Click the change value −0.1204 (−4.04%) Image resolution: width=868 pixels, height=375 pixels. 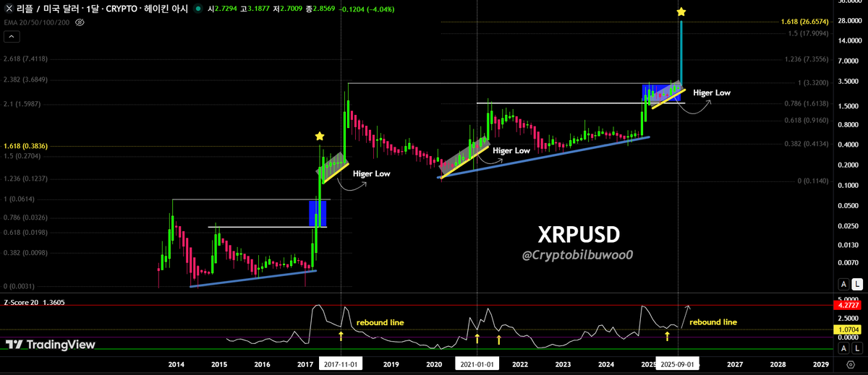[x=366, y=9]
